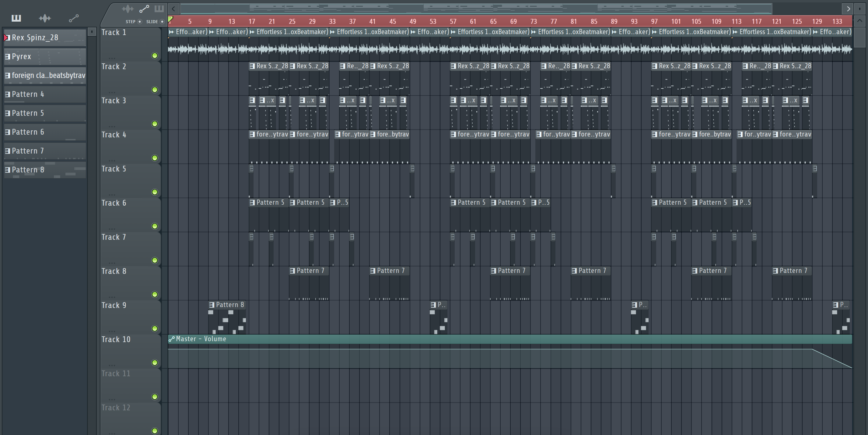Click the picker panel options button
Image resolution: width=868 pixels, height=435 pixels.
click(x=92, y=32)
